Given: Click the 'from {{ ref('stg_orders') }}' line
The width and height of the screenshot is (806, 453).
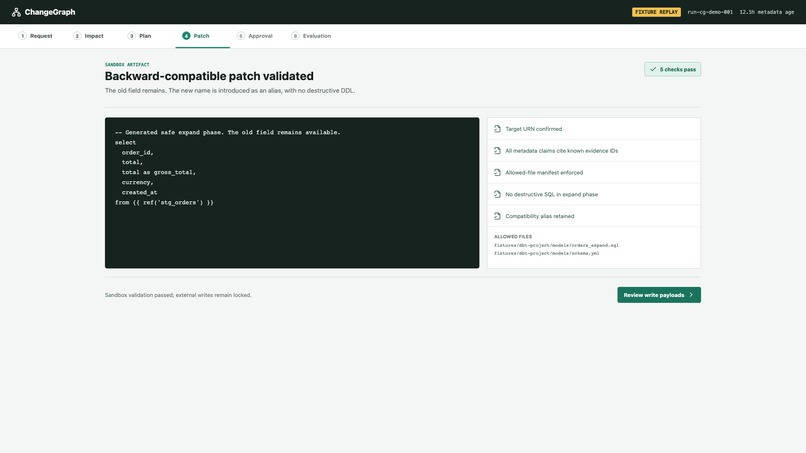Looking at the screenshot, I should (164, 202).
